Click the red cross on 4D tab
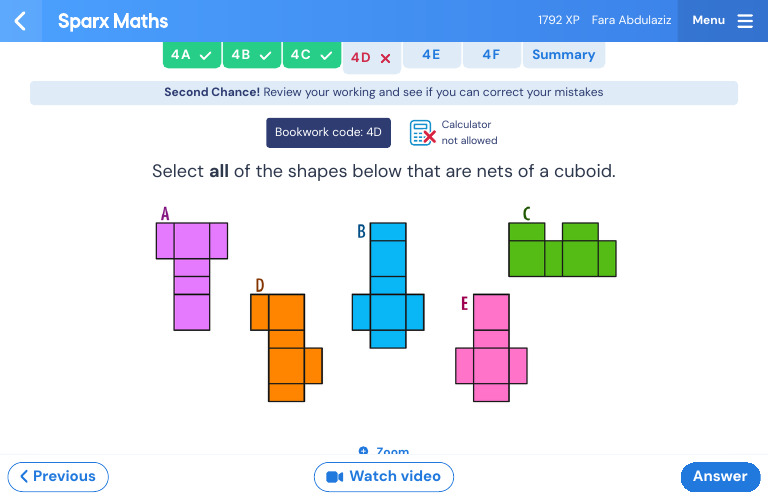 coord(385,58)
